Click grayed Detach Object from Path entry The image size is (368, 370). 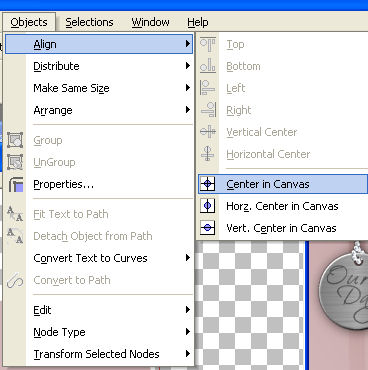99,236
